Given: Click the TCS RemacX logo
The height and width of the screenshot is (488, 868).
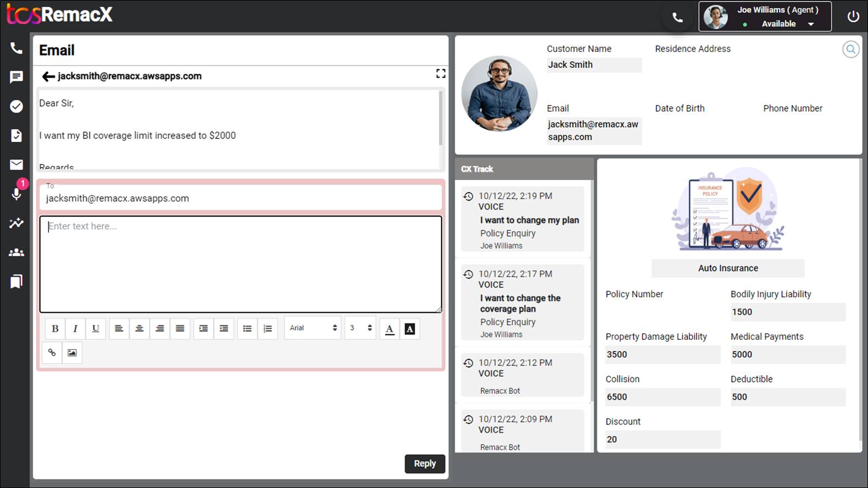Looking at the screenshot, I should [60, 15].
